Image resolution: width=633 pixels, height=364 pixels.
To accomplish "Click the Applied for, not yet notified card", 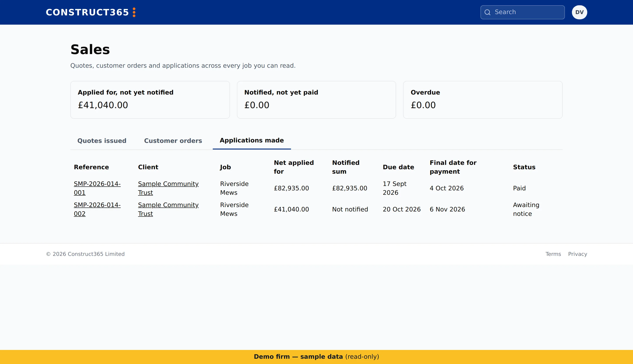I will pos(150,100).
